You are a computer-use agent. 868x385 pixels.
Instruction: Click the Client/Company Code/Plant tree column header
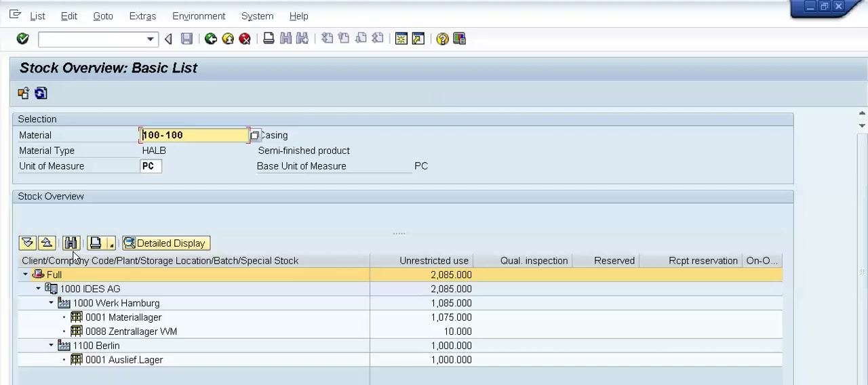click(x=194, y=260)
